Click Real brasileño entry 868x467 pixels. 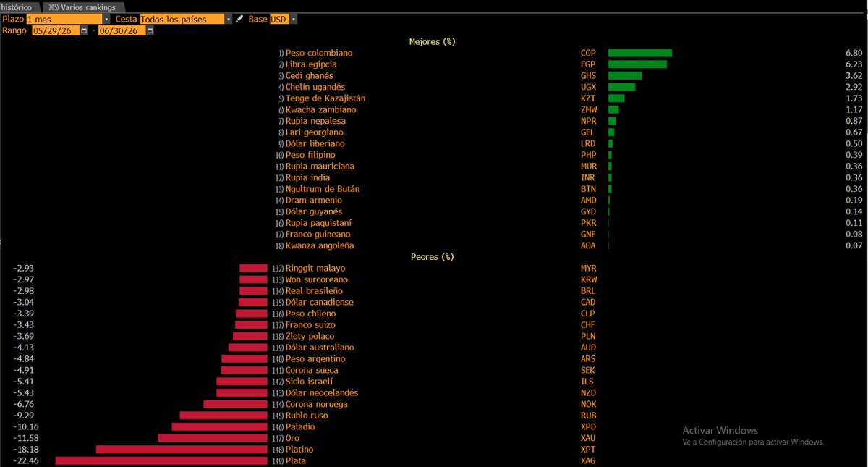tap(314, 291)
